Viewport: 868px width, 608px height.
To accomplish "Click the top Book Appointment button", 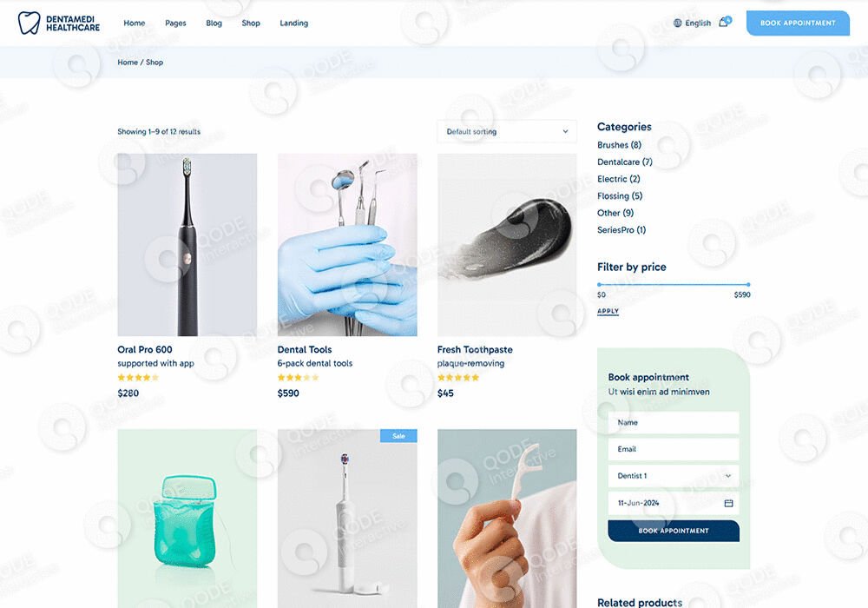I will coord(798,23).
